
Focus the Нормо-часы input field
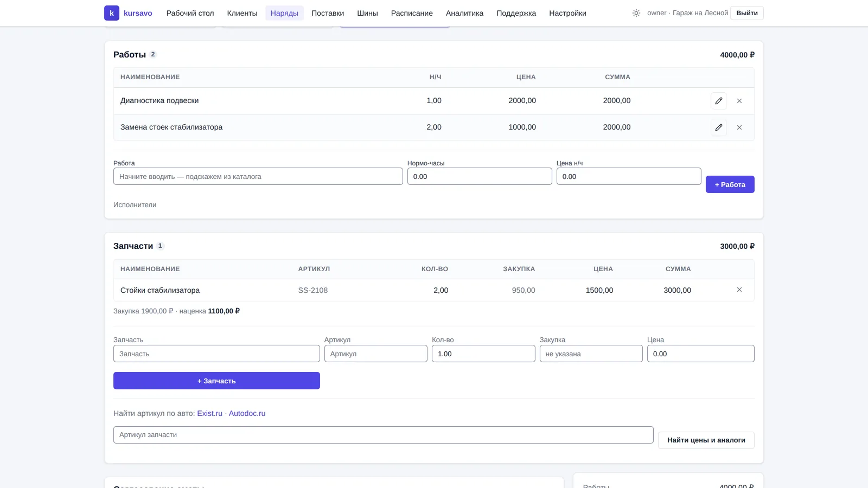[480, 176]
